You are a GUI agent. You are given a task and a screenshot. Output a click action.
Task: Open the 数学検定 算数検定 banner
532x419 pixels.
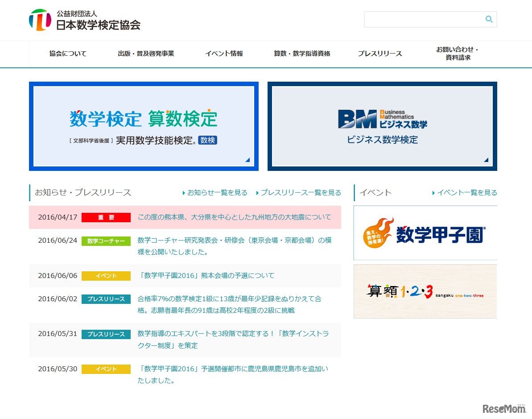pos(144,126)
